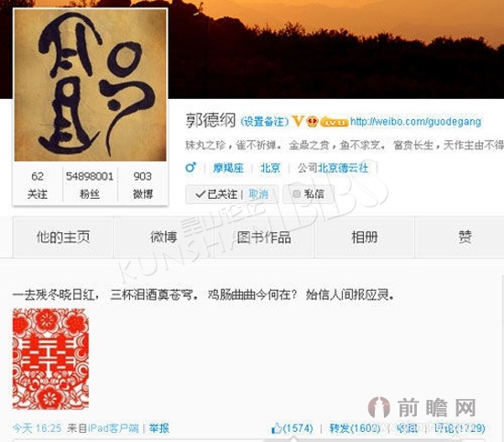
Task: Open the weibo.com/guodegang profile link
Action: (x=416, y=122)
